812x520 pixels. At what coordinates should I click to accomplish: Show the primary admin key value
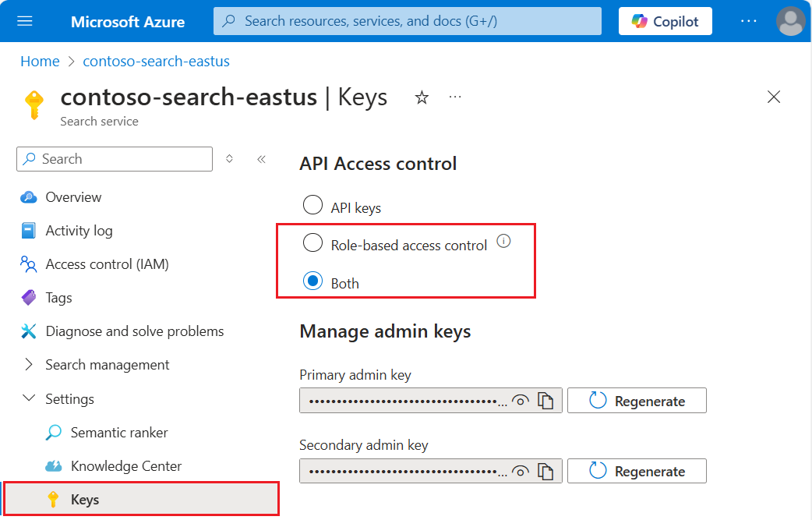[521, 401]
